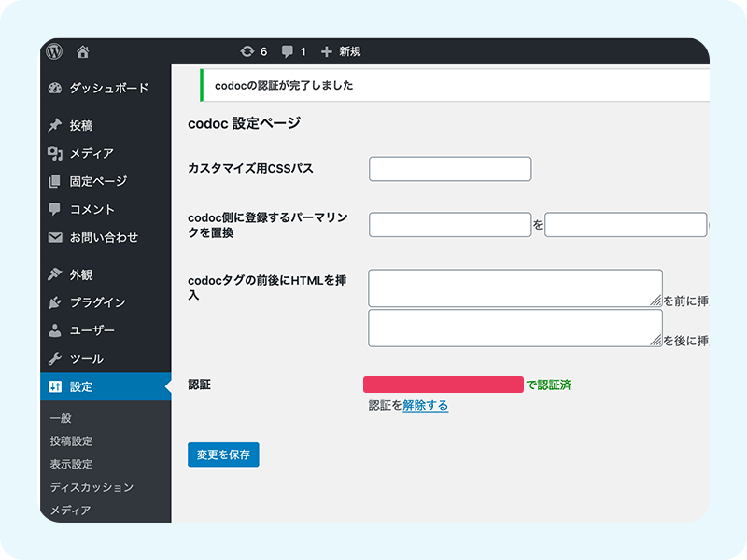Click the 解除する link
This screenshot has width=747, height=560.
(426, 406)
